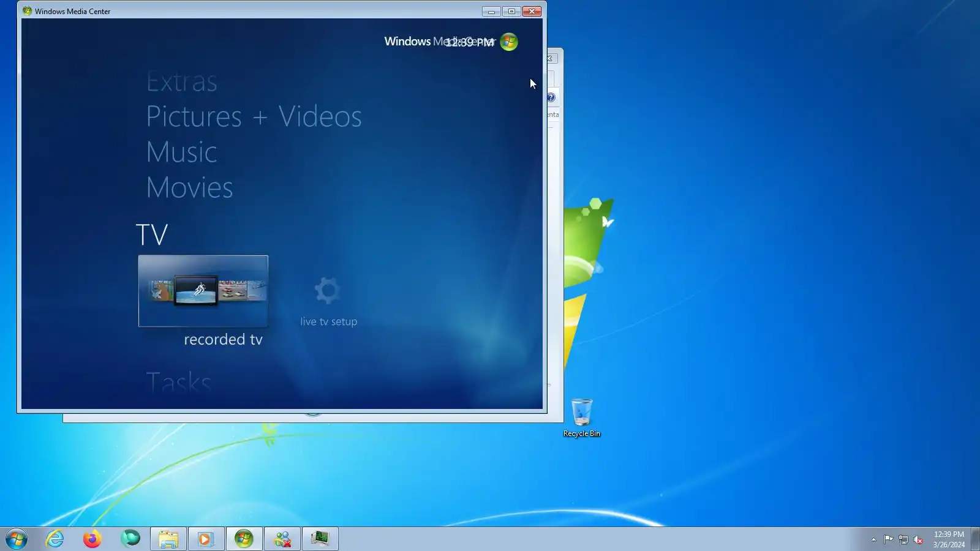Screen dimensions: 980x551
Task: Open the recorded tv thumbnail tile
Action: pyautogui.click(x=203, y=291)
